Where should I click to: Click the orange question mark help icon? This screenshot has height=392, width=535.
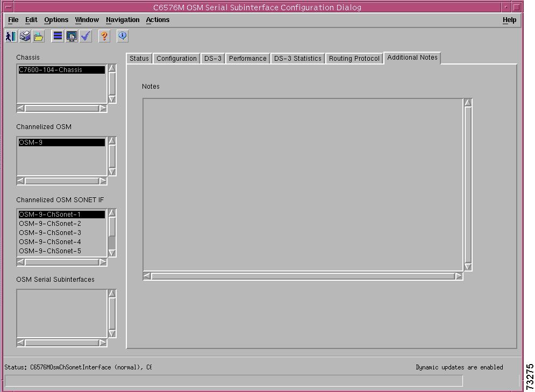tap(104, 36)
